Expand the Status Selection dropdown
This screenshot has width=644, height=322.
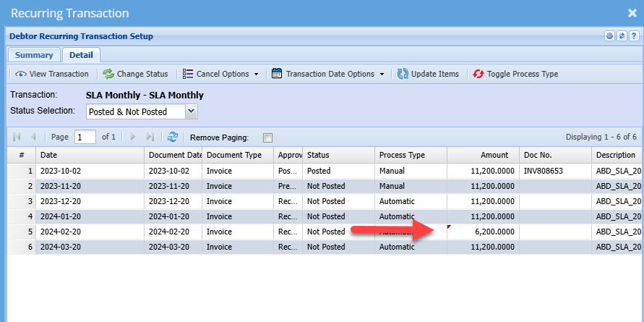(x=191, y=111)
